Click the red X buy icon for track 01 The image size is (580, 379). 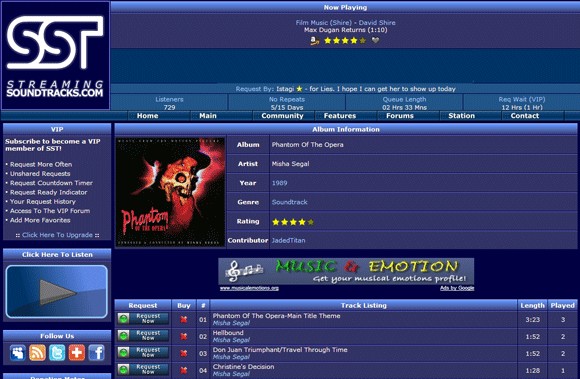[x=183, y=319]
